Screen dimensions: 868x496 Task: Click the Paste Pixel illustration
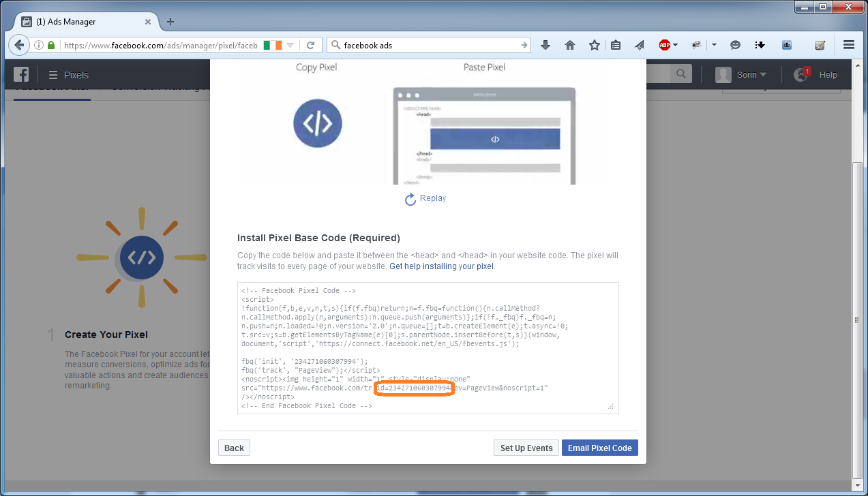(484, 136)
